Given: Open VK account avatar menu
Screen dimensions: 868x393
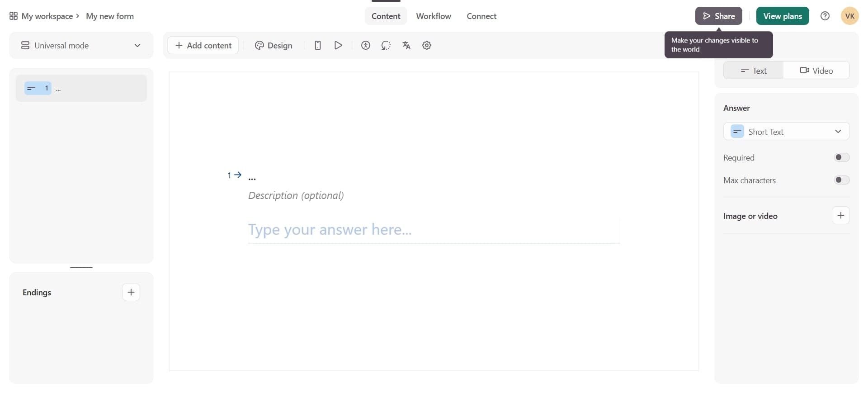Looking at the screenshot, I should 849,16.
